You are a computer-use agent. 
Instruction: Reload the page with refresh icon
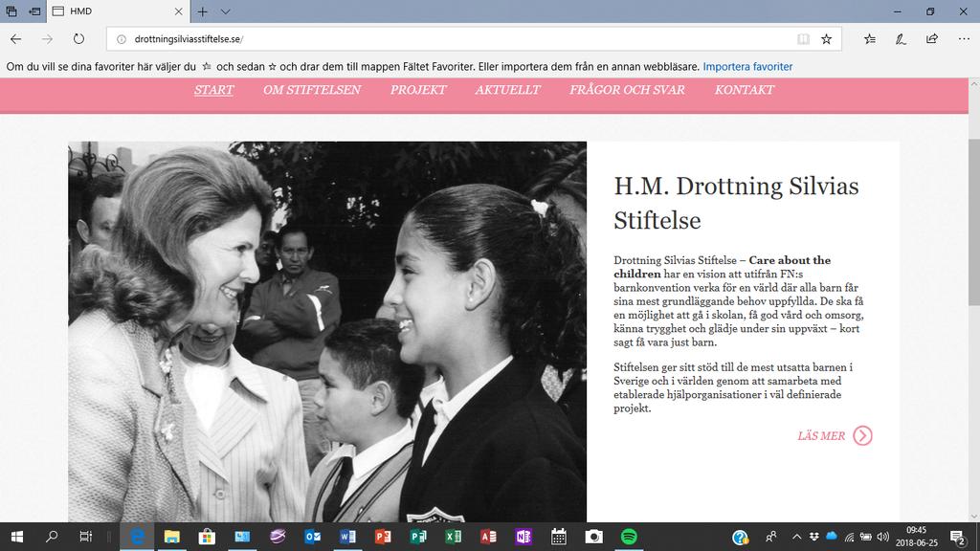(78, 38)
